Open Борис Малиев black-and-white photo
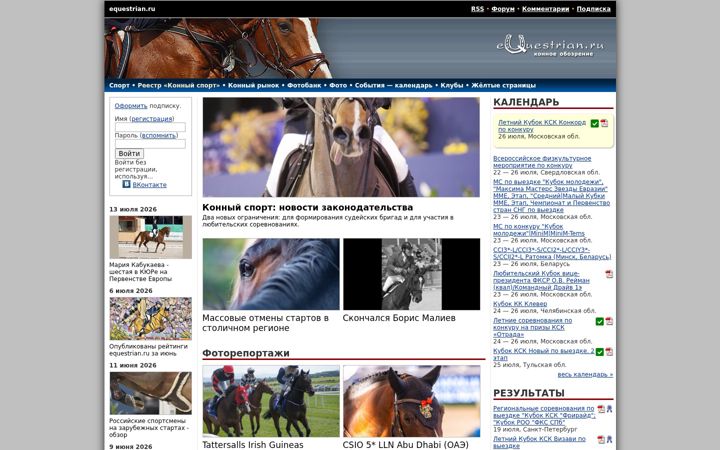 click(x=411, y=274)
